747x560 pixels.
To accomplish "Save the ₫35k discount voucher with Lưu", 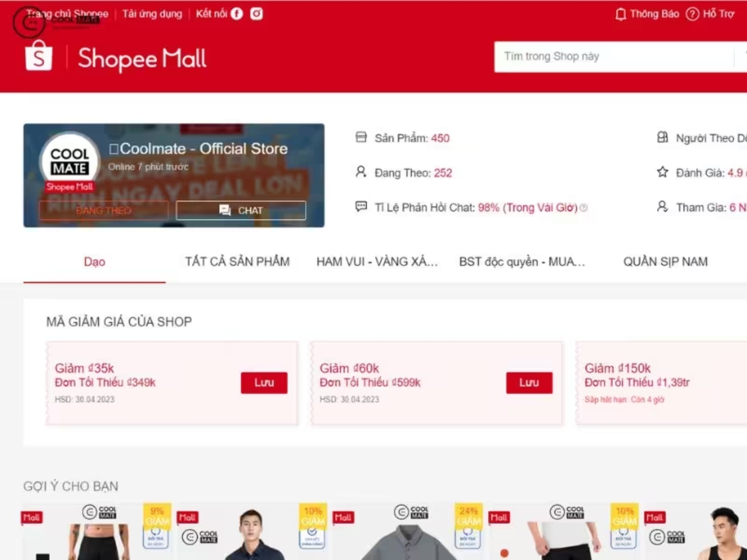I will tap(264, 383).
